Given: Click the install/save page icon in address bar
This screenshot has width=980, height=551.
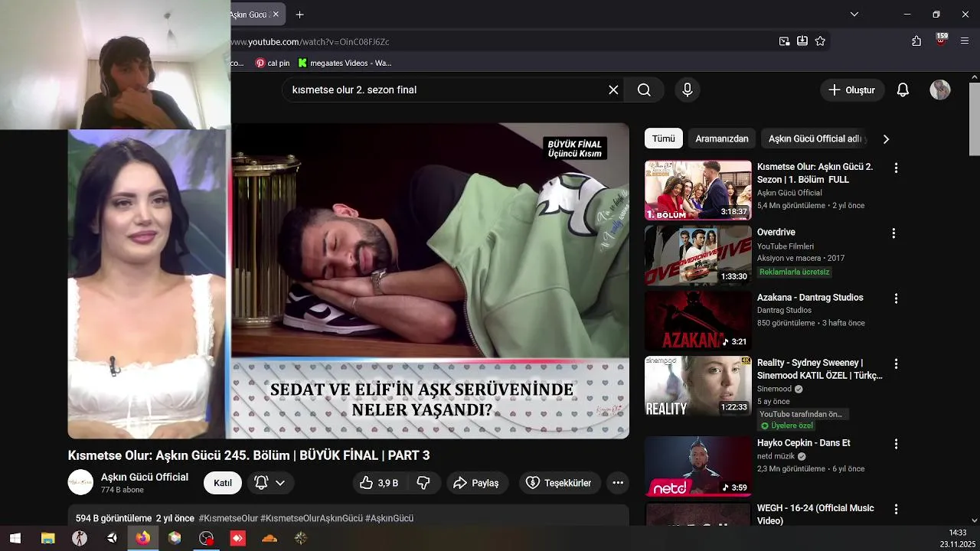Looking at the screenshot, I should tap(802, 41).
